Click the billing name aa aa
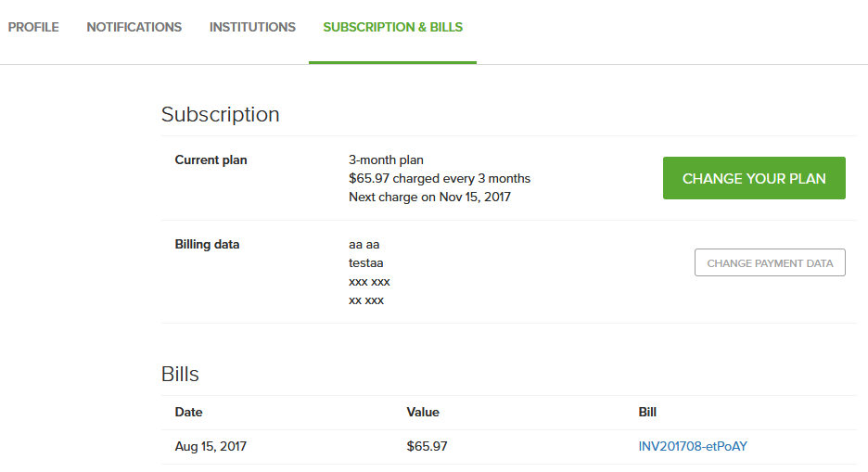868x472 pixels. pos(364,245)
